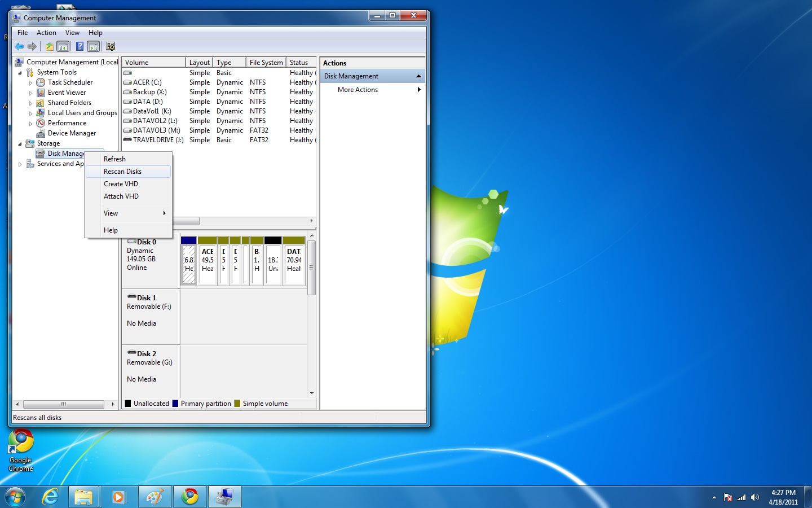Click the blue Help question mark icon
Viewport: 812px width, 508px height.
tap(80, 46)
